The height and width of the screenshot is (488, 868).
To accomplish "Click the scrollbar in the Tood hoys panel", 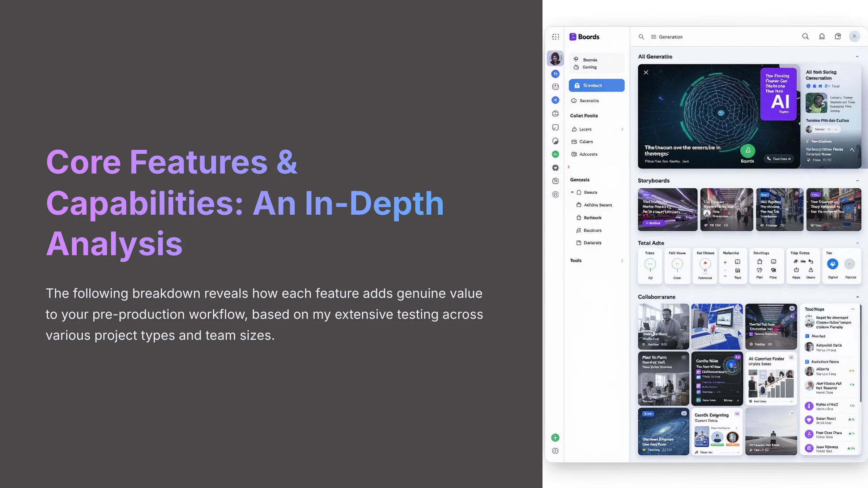I will tap(861, 352).
